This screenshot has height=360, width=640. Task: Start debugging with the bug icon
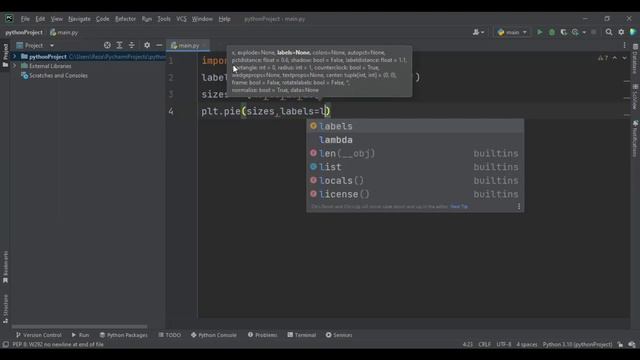point(552,32)
